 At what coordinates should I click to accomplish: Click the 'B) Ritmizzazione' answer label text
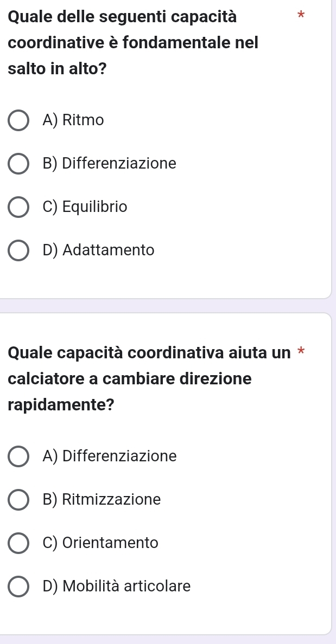tap(102, 500)
